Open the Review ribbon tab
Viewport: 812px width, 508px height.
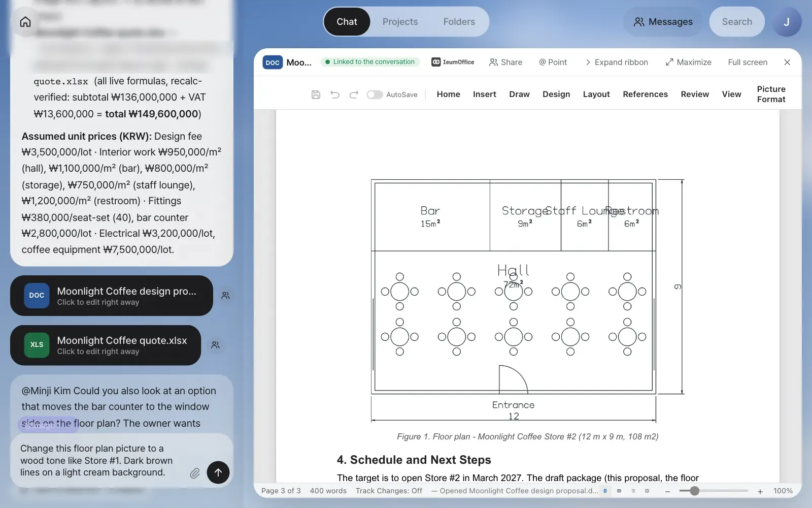tap(695, 94)
